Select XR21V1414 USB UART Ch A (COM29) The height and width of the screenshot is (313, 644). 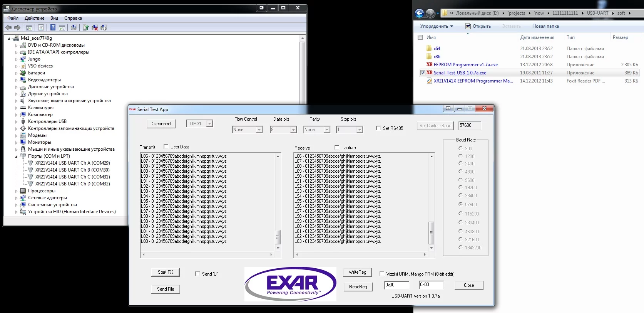pos(72,163)
